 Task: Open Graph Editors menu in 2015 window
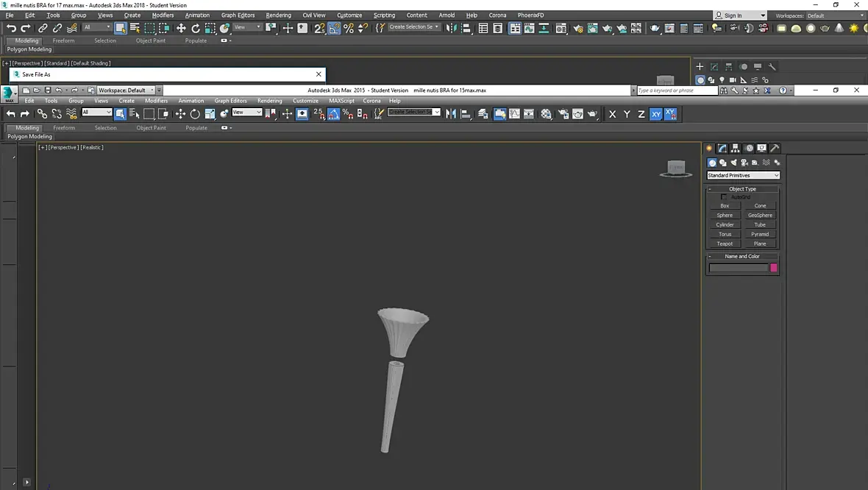coord(230,101)
